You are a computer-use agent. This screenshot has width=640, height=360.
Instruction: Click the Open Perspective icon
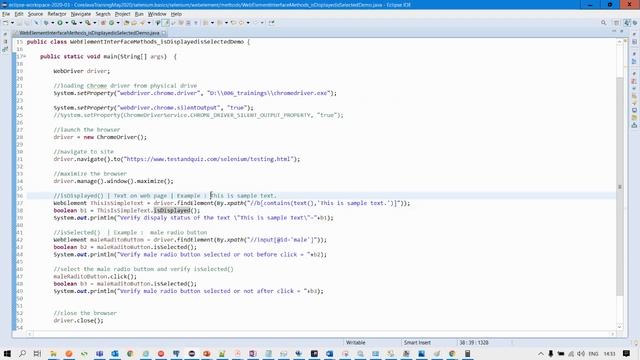[617, 23]
